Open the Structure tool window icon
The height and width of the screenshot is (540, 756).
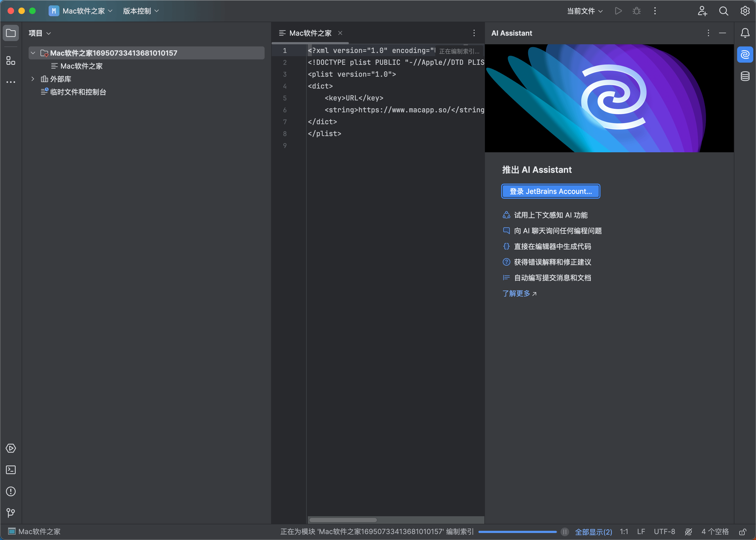click(11, 60)
